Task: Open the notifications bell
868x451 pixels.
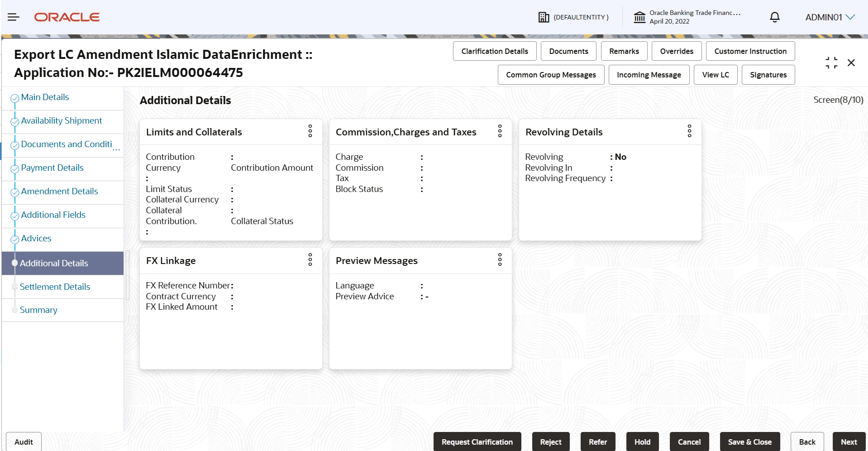Action: pos(775,17)
